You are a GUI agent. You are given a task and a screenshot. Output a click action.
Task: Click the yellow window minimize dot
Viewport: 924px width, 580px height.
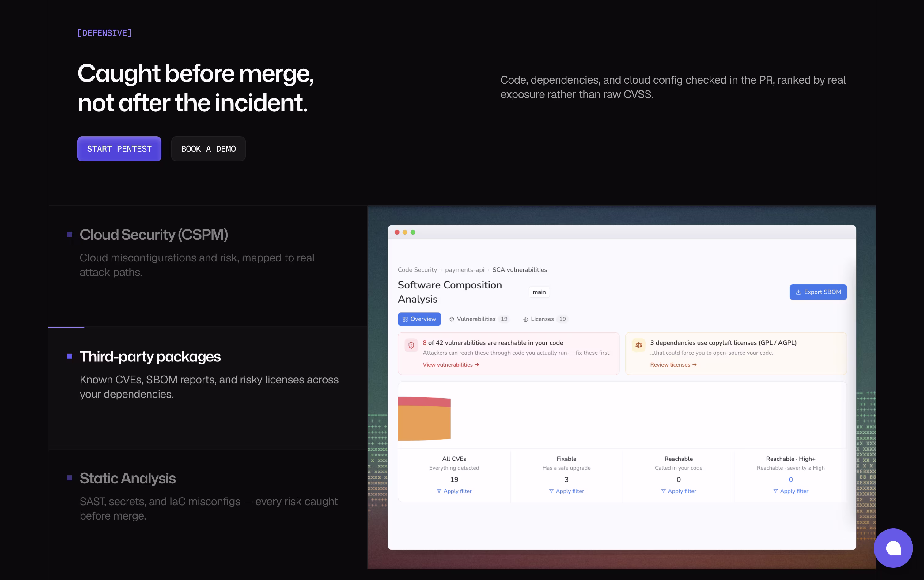tap(405, 232)
